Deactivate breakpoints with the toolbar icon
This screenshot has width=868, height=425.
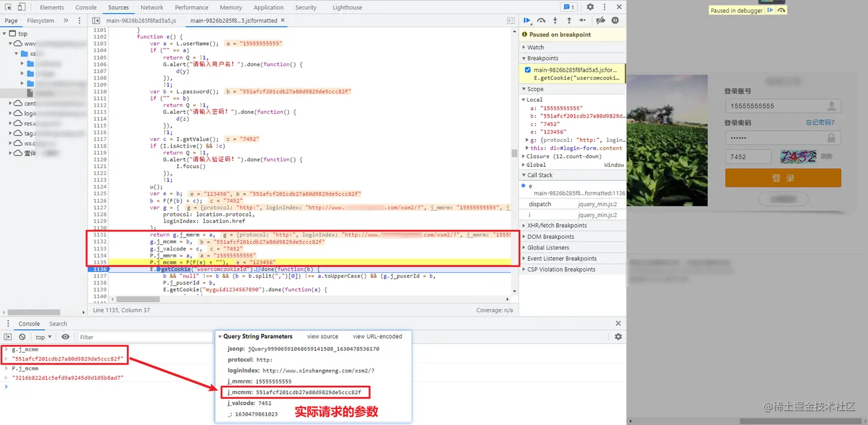click(x=600, y=21)
